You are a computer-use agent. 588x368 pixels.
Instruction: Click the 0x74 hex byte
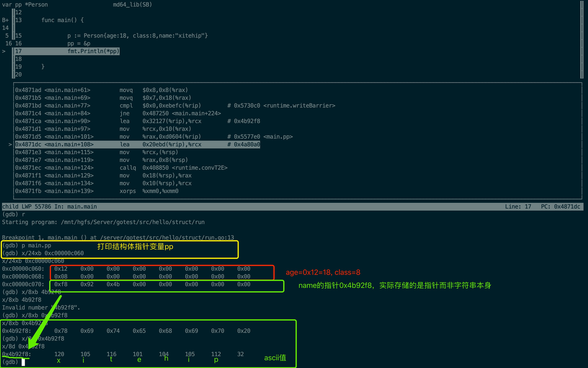(113, 331)
